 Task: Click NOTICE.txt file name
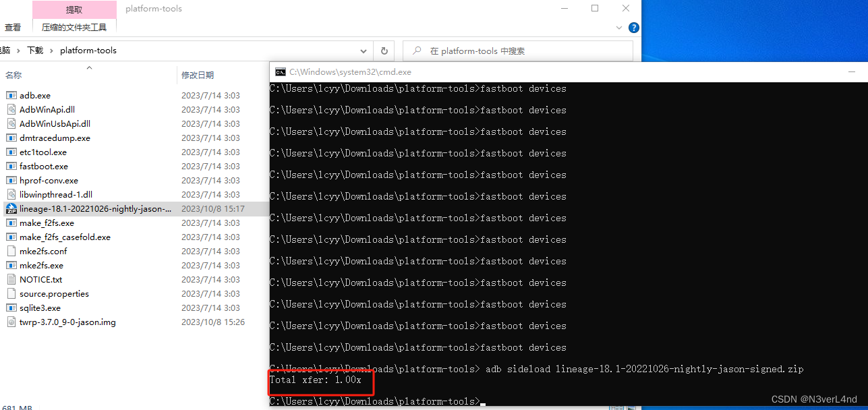pos(41,280)
